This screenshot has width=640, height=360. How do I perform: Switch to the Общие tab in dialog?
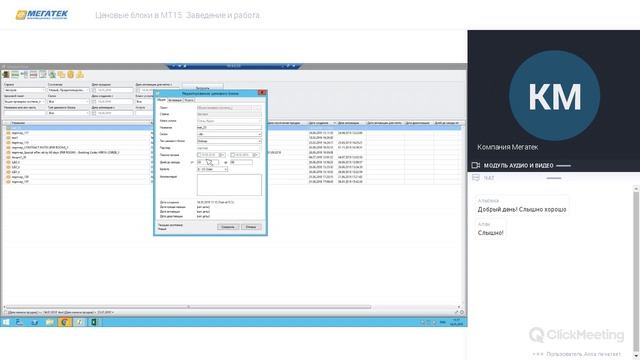(x=162, y=100)
